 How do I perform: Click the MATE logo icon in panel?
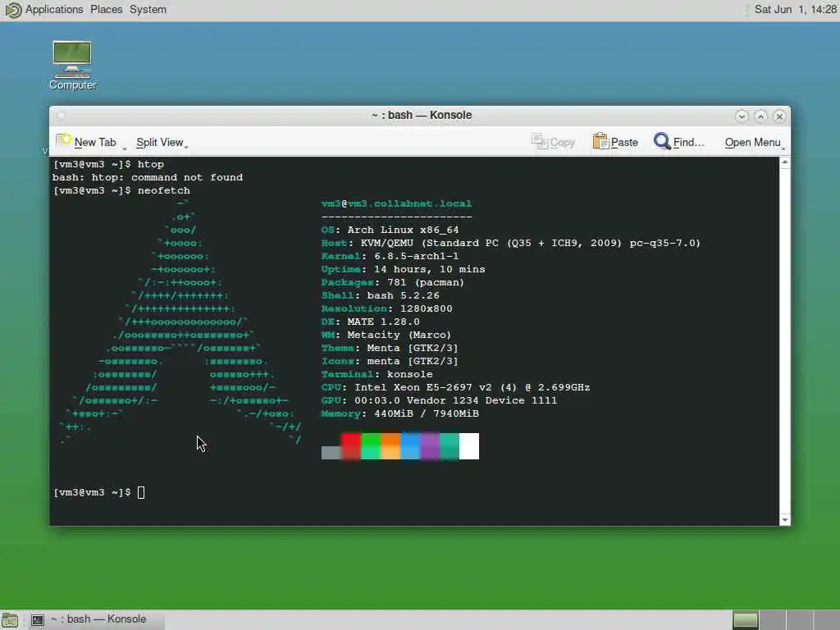(12, 10)
